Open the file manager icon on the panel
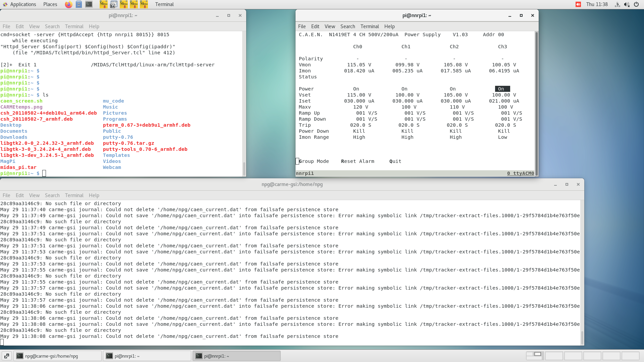 coord(79,4)
